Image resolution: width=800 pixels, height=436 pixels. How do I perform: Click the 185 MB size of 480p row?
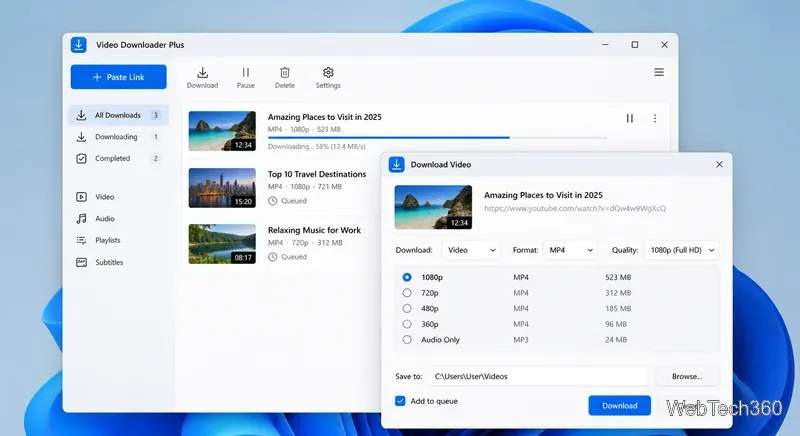pyautogui.click(x=618, y=309)
